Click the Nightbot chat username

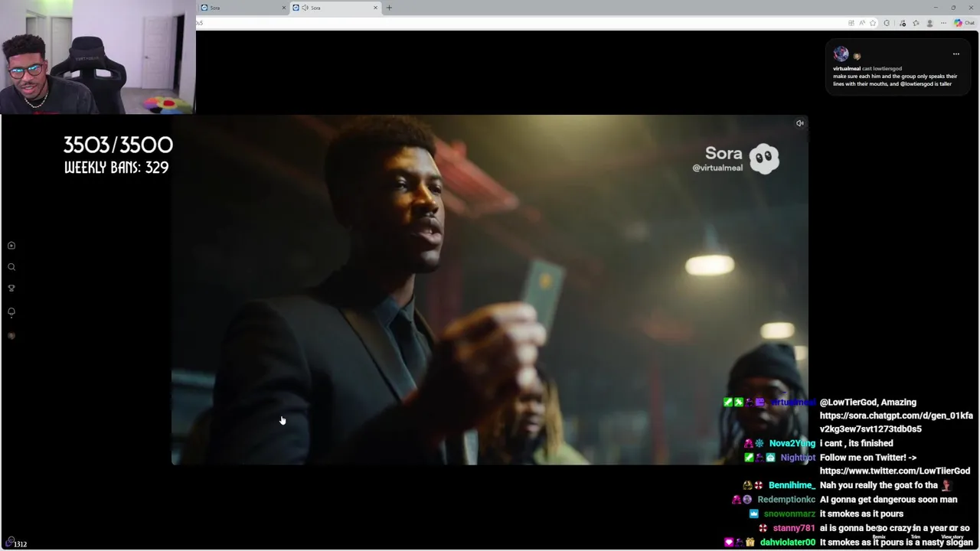click(x=798, y=458)
